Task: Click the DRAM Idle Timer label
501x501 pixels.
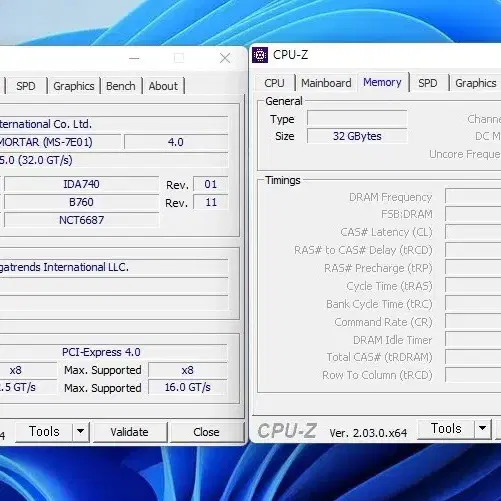Action: (x=392, y=340)
